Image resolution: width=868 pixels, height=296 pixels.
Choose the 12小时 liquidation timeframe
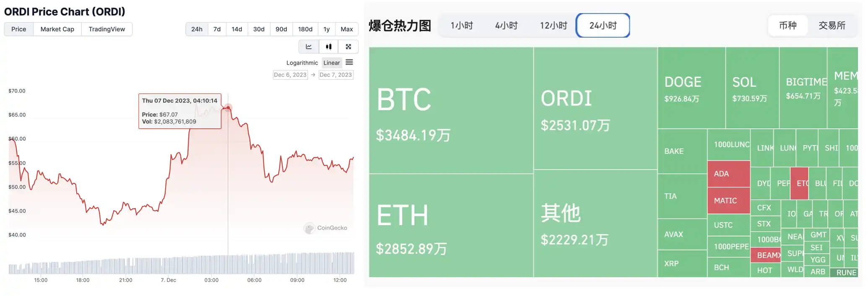click(554, 26)
